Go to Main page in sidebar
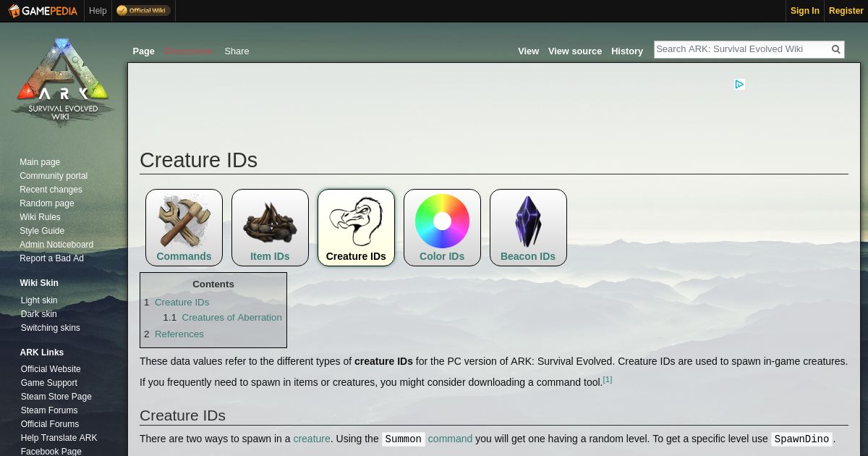This screenshot has width=868, height=456. click(40, 162)
